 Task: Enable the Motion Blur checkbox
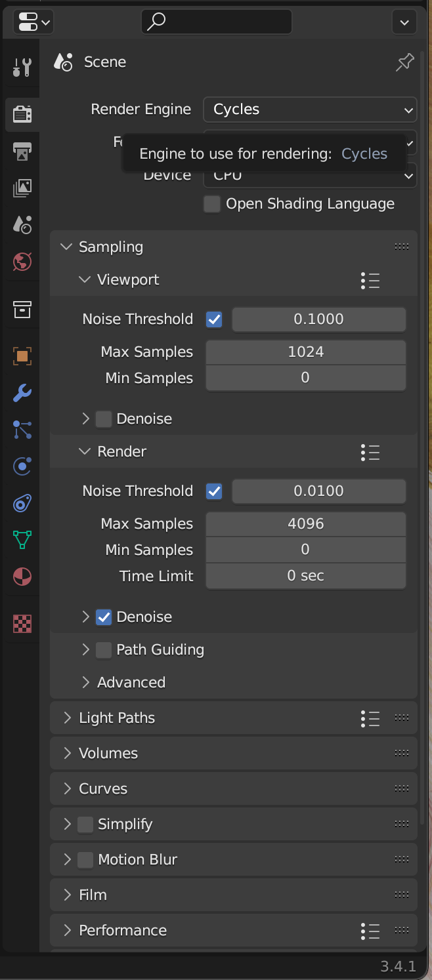[85, 860]
